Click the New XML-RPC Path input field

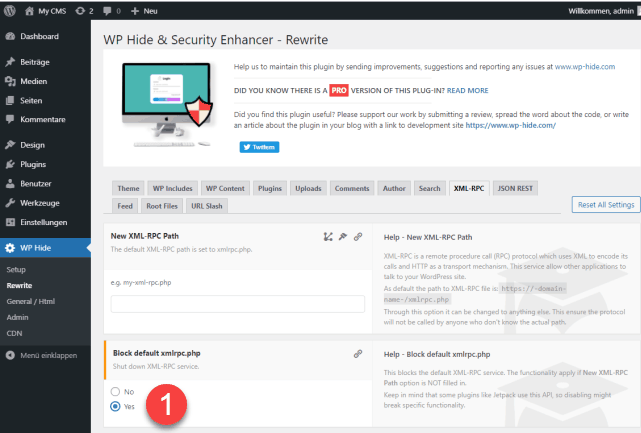tap(238, 304)
